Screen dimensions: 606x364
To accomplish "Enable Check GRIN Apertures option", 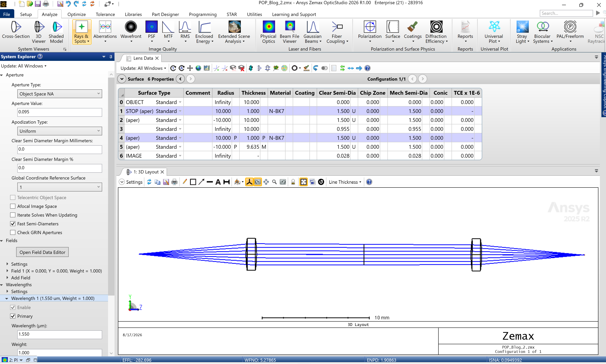I will 13,233.
